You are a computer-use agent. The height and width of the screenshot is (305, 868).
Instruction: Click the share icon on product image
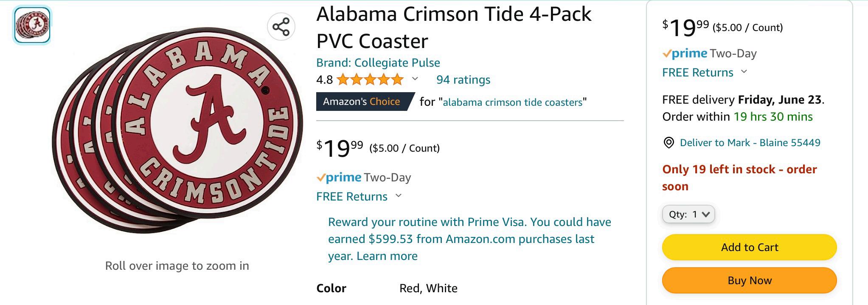point(281,27)
